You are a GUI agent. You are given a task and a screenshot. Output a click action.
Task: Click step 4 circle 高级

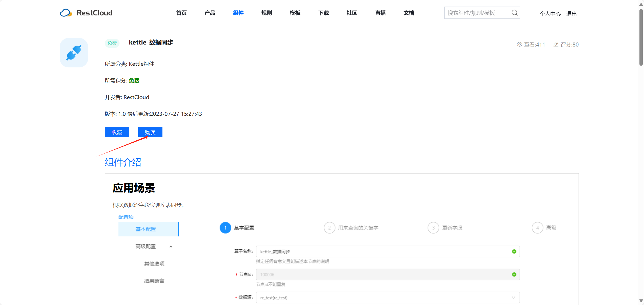pyautogui.click(x=537, y=228)
